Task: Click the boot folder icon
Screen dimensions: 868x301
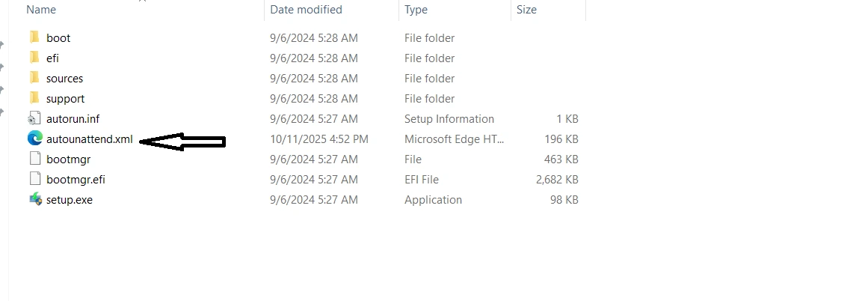Action: coord(34,37)
